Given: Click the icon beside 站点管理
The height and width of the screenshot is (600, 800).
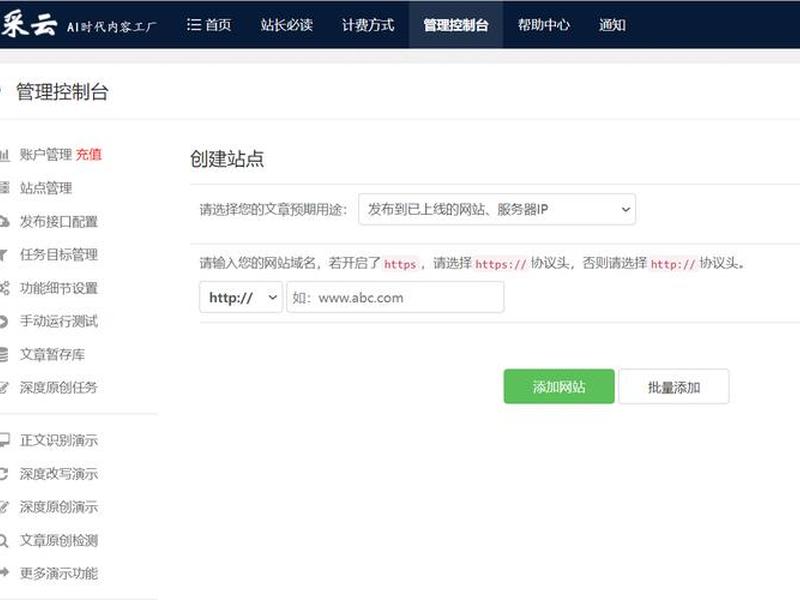Looking at the screenshot, I should tap(5, 188).
